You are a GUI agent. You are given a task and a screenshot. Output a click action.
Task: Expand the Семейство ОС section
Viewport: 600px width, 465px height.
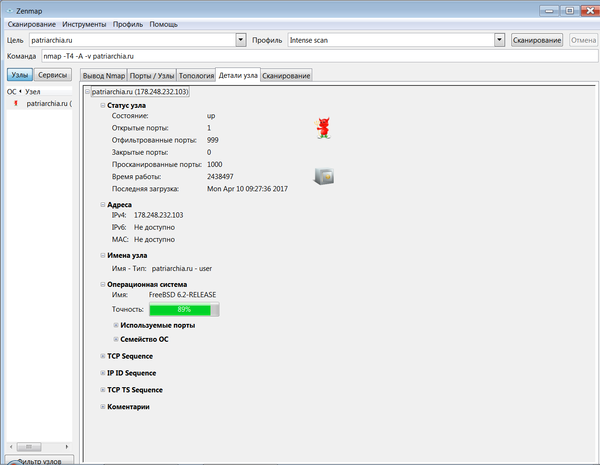116,339
